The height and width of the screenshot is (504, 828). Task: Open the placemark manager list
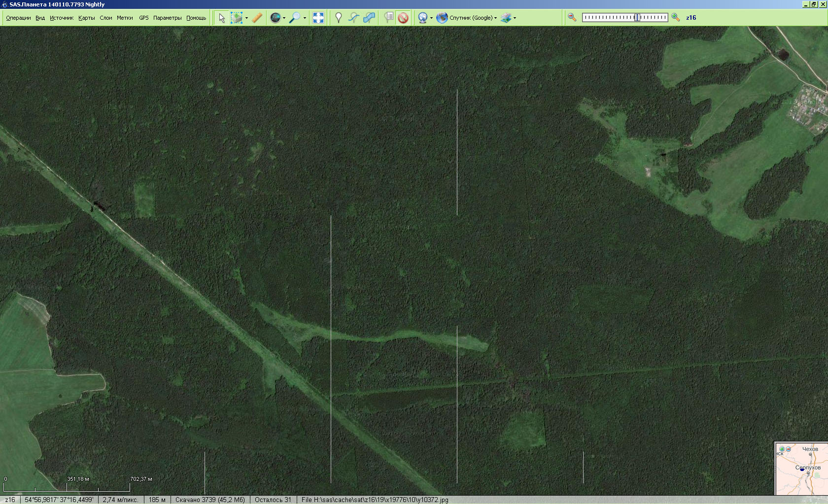click(x=389, y=18)
